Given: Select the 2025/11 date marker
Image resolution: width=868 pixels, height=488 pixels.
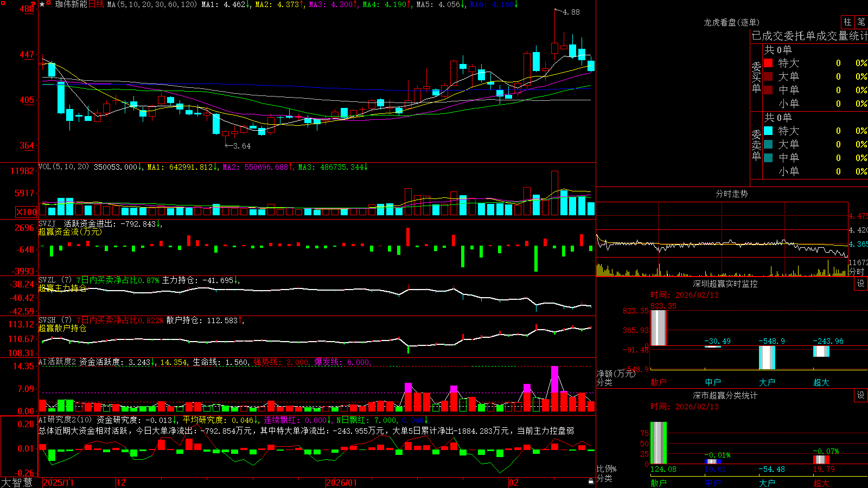Looking at the screenshot, I should (x=58, y=483).
